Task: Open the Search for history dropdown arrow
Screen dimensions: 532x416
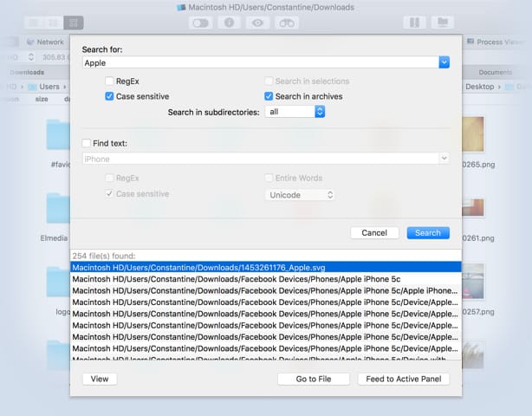Action: (444, 62)
